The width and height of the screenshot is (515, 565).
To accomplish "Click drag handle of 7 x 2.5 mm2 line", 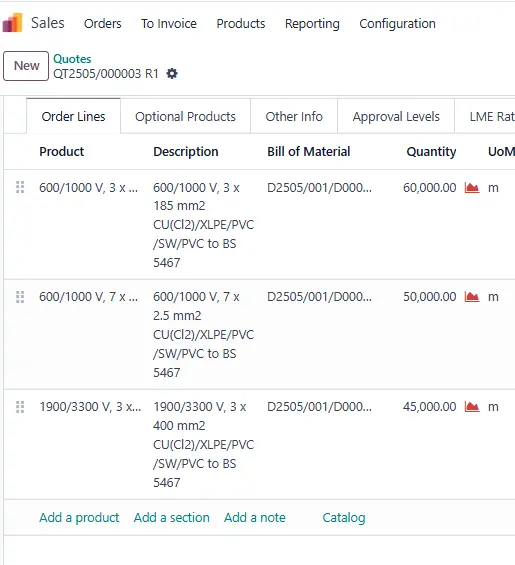I will tap(20, 297).
